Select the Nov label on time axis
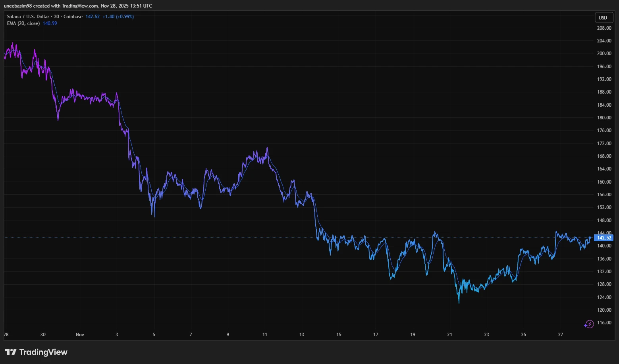This screenshot has height=364, width=619. tap(80, 335)
